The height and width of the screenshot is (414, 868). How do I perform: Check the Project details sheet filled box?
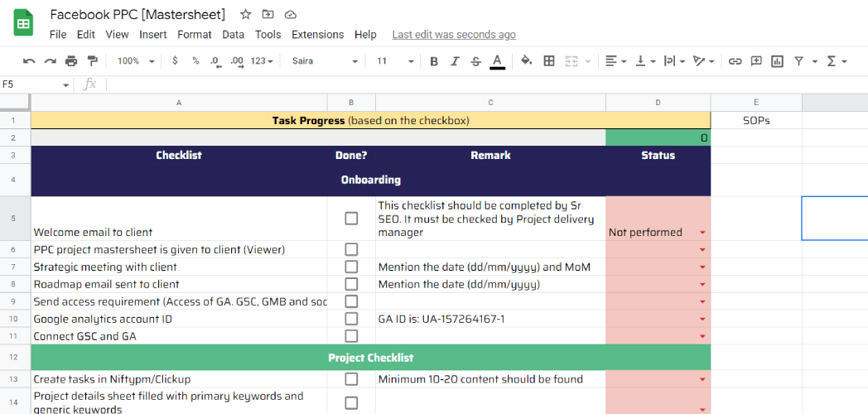coord(351,402)
